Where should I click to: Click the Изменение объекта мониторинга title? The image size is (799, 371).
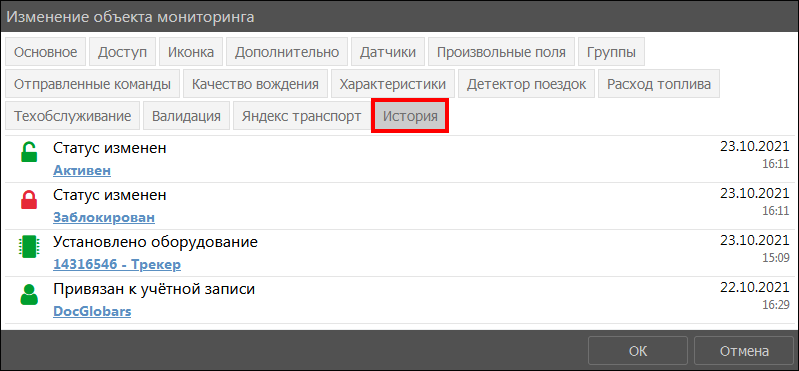(130, 17)
